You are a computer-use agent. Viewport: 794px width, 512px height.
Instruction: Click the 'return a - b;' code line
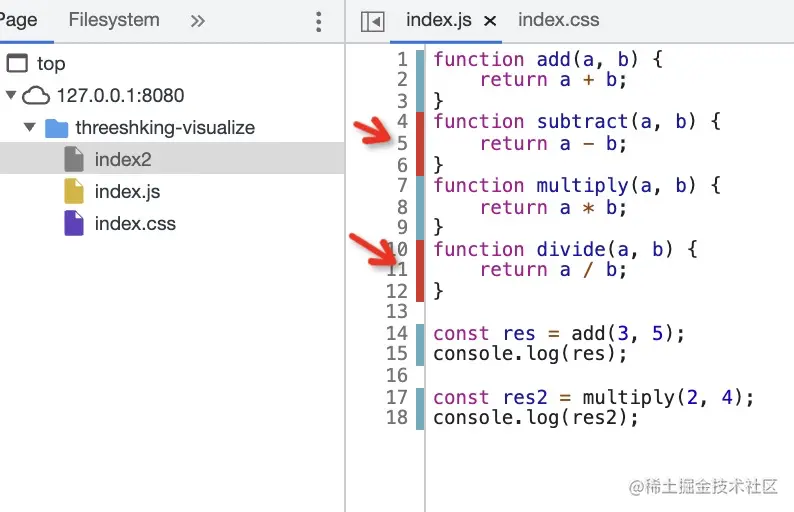click(553, 144)
